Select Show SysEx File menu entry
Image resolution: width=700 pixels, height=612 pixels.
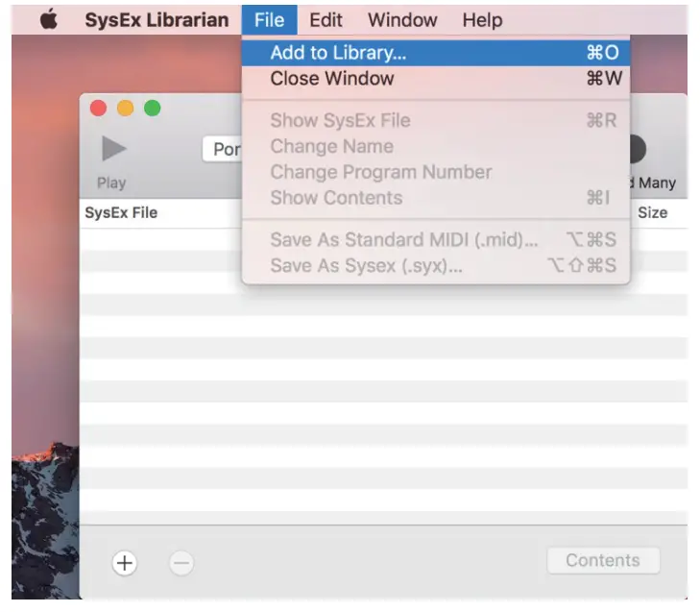click(436, 120)
